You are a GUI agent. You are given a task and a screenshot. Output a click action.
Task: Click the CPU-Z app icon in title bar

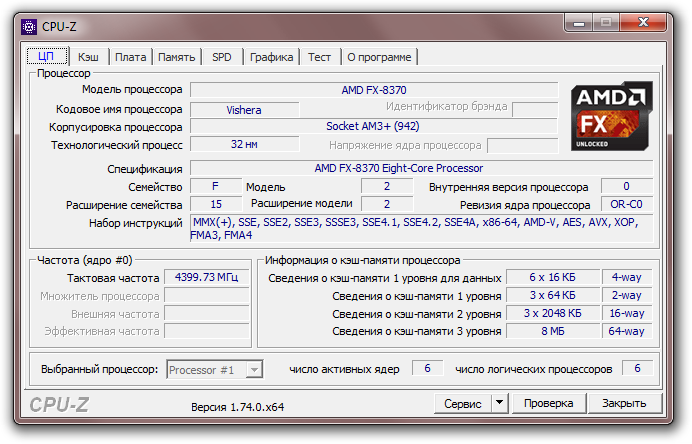coord(29,22)
